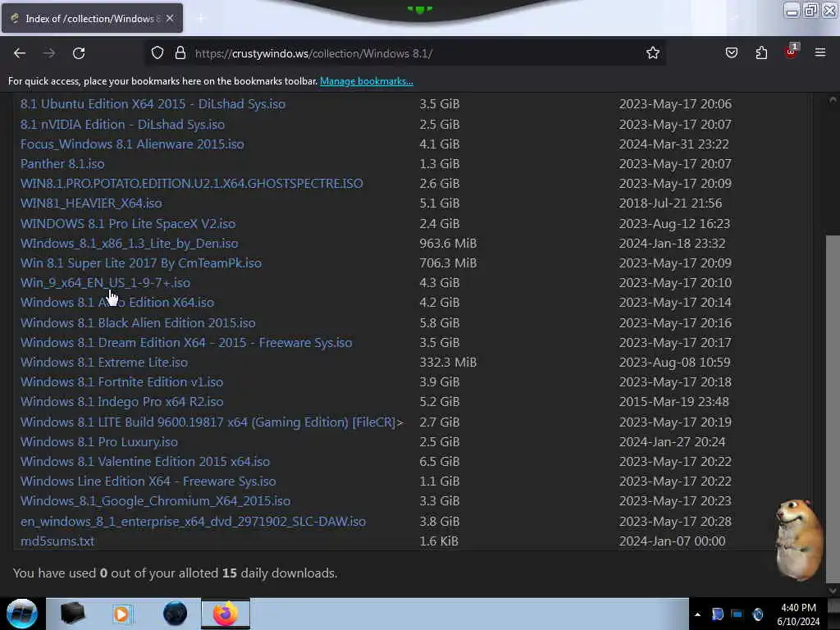This screenshot has height=630, width=840.
Task: Open a new browser tab
Action: point(201,19)
